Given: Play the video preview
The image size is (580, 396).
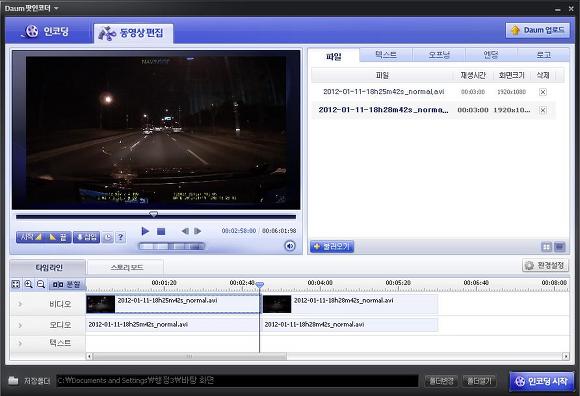Looking at the screenshot, I should click(x=145, y=231).
